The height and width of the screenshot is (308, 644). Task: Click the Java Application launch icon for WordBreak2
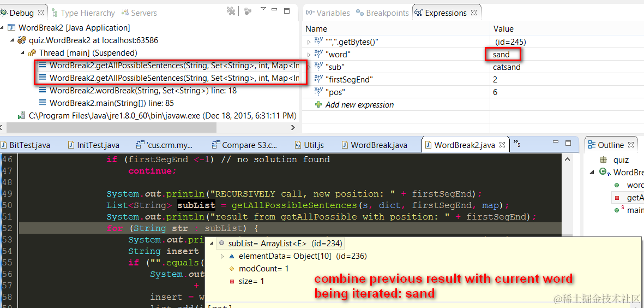11,28
